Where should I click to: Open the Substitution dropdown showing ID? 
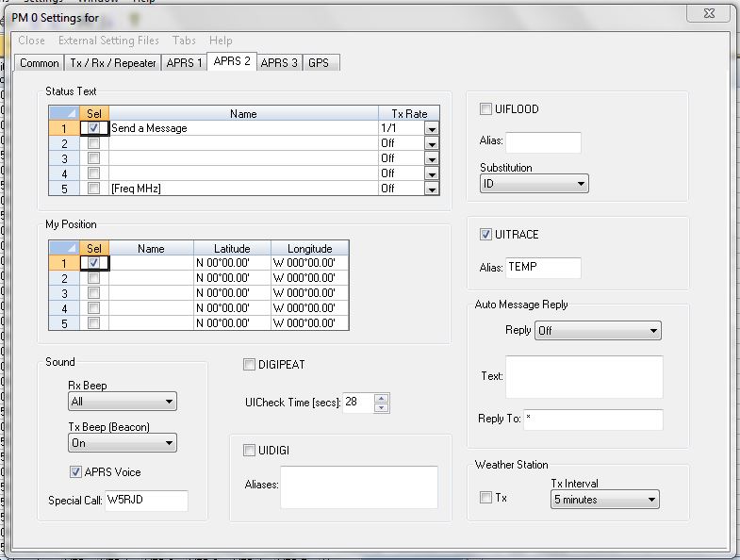click(534, 183)
